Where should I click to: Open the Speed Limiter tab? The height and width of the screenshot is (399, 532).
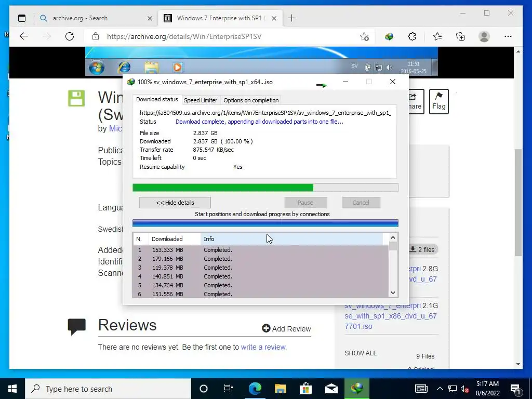pyautogui.click(x=201, y=100)
